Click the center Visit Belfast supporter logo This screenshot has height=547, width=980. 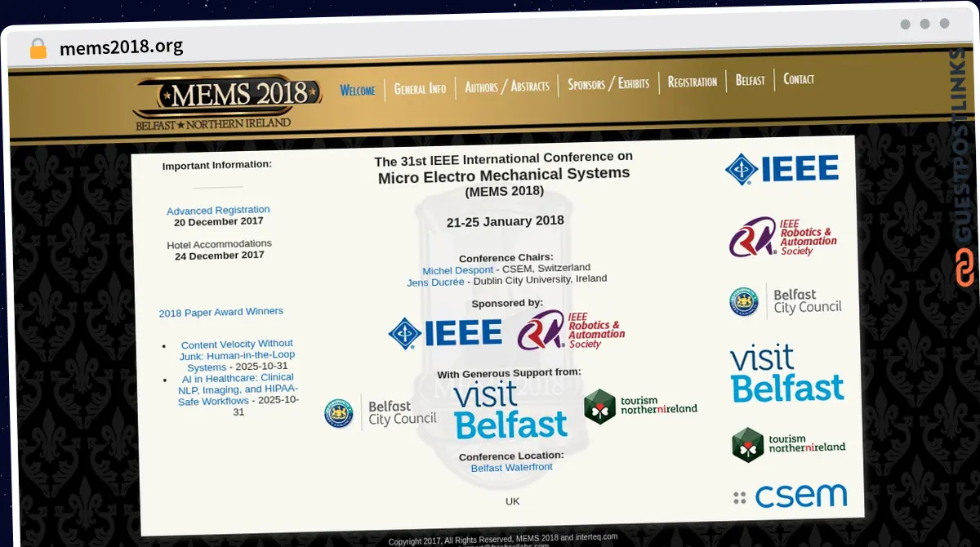[x=510, y=411]
